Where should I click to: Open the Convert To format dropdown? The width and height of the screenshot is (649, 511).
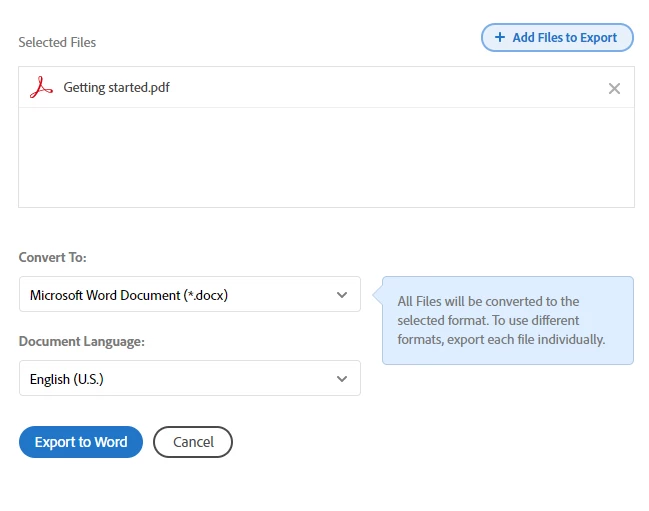(190, 295)
